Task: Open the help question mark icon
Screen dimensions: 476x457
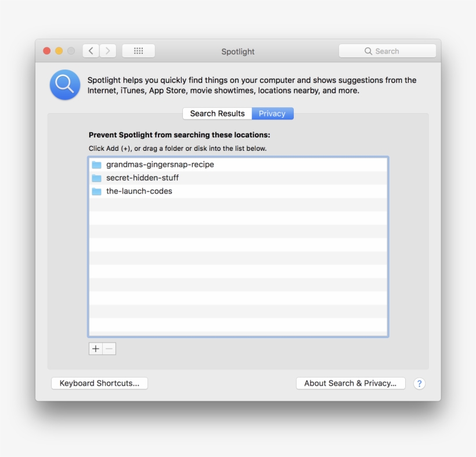Action: [x=419, y=383]
